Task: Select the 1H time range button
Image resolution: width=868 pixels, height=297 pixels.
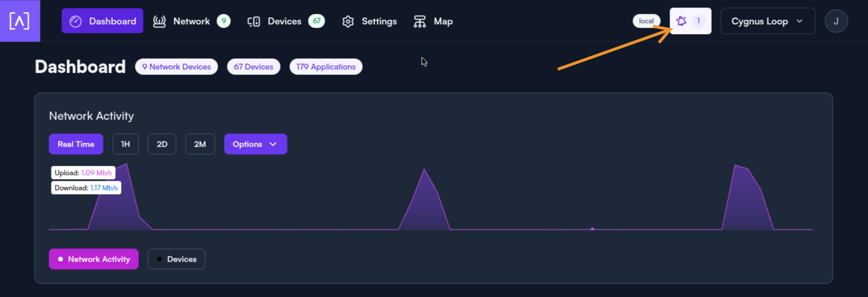Action: coord(126,144)
